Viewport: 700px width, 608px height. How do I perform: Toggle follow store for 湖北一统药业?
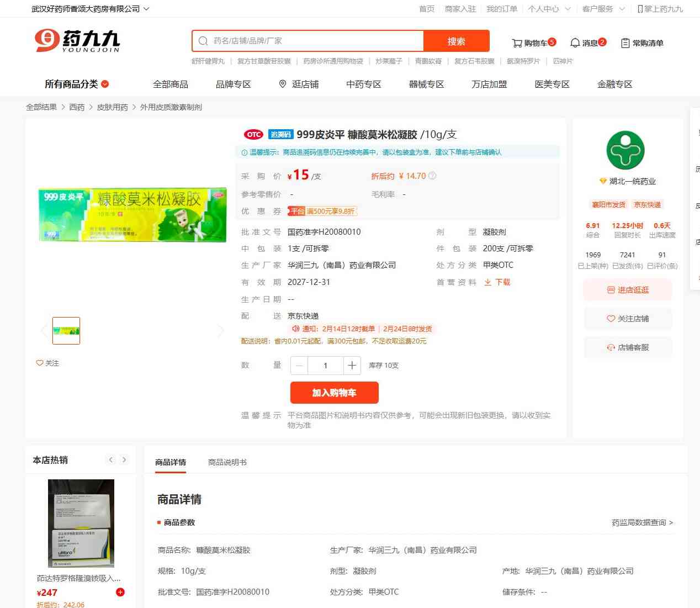coord(628,319)
